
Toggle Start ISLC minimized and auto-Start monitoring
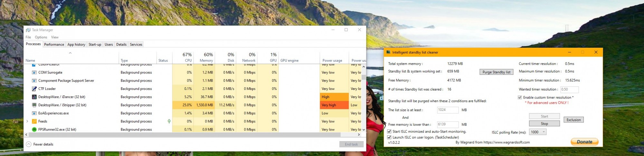point(389,132)
